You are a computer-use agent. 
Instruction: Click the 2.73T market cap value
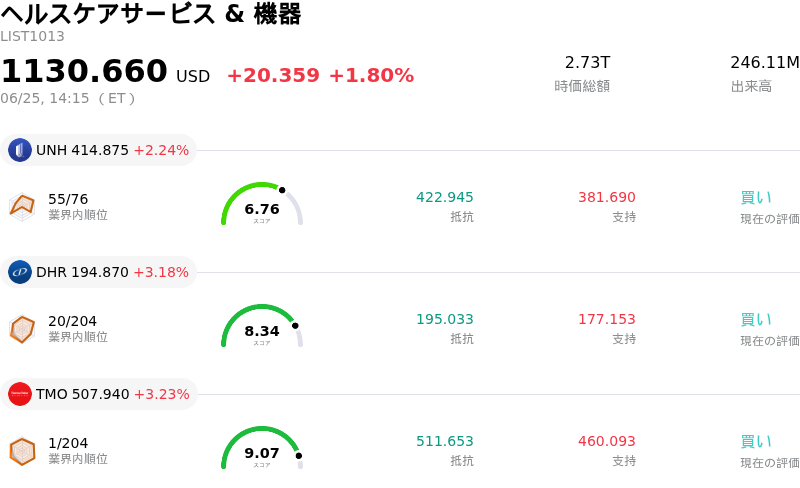[587, 62]
